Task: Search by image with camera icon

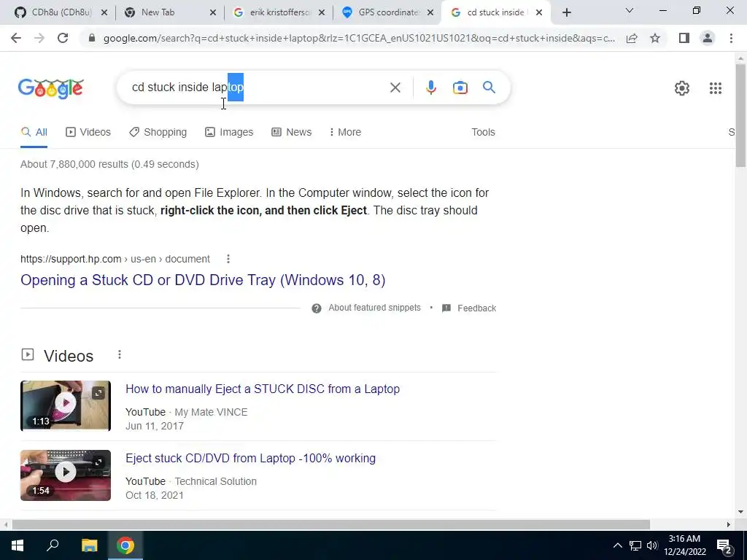Action: (x=460, y=87)
